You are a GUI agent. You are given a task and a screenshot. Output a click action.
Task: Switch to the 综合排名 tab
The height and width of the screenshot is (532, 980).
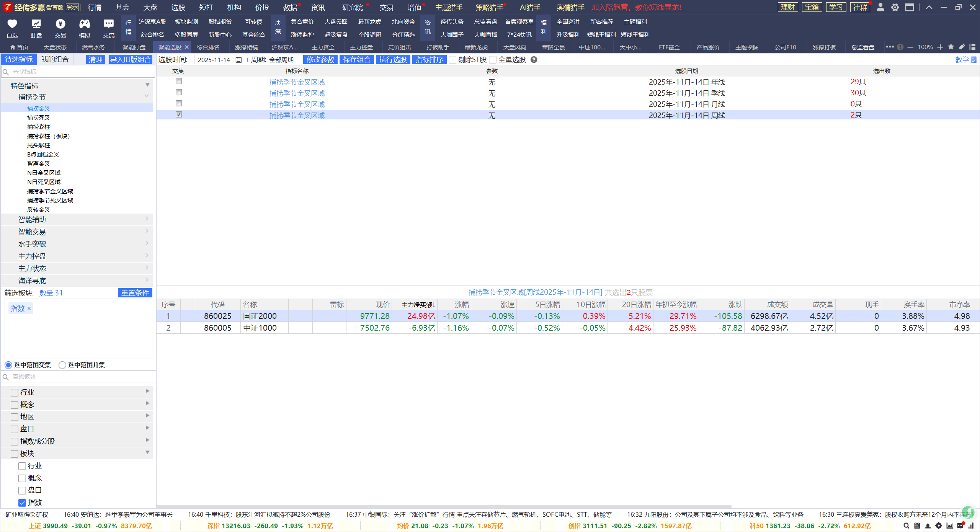208,47
